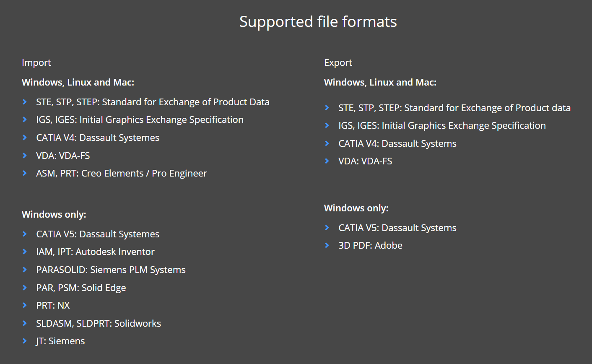The image size is (592, 364).
Task: Click the import IGS, IGES list entry
Action: [x=140, y=120]
